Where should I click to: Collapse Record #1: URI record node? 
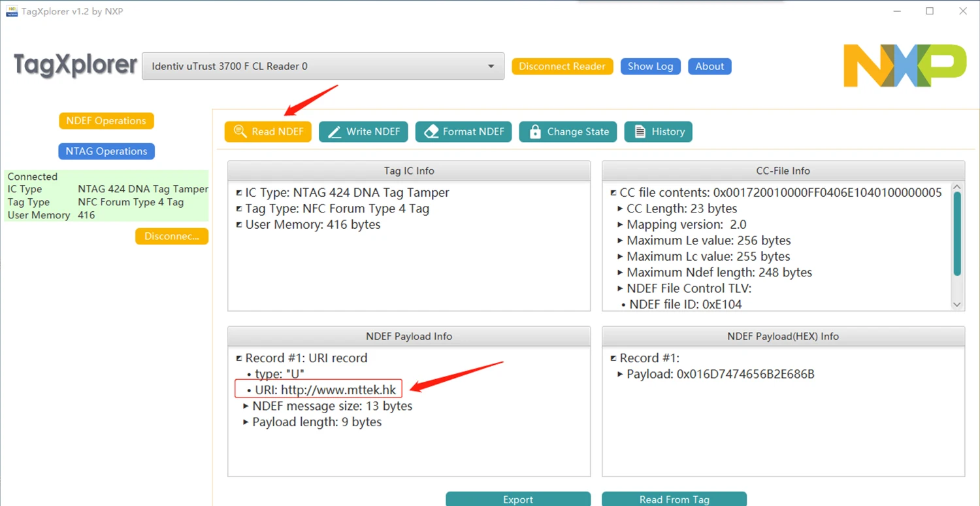239,358
